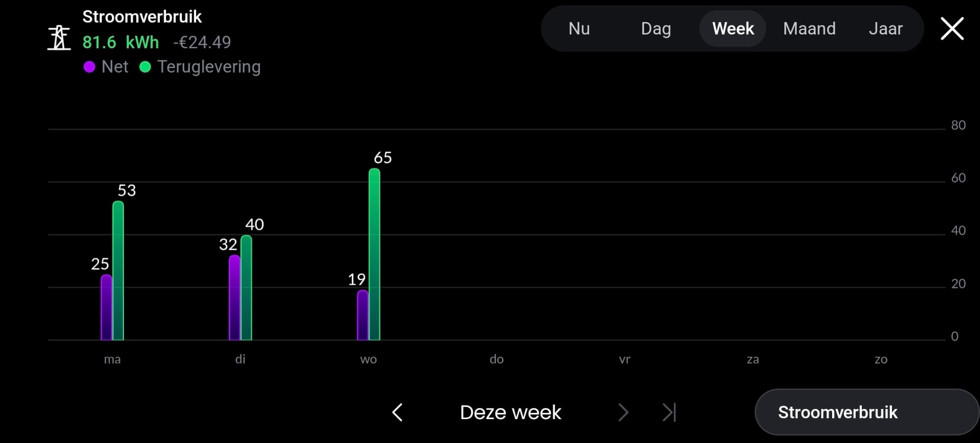
Task: Jump to the latest week icon
Action: [x=669, y=412]
